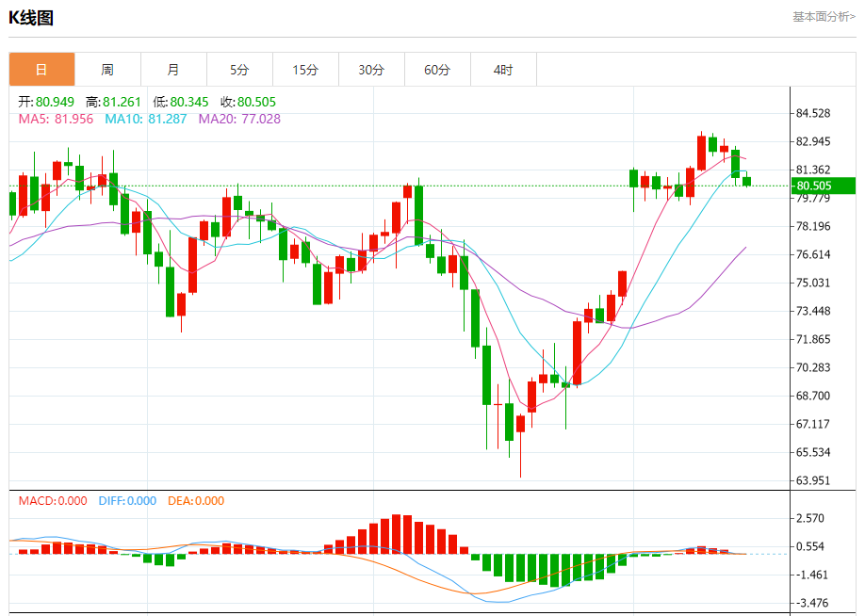The height and width of the screenshot is (616, 865).
Task: Open the 基本面分析 link
Action: tap(824, 17)
